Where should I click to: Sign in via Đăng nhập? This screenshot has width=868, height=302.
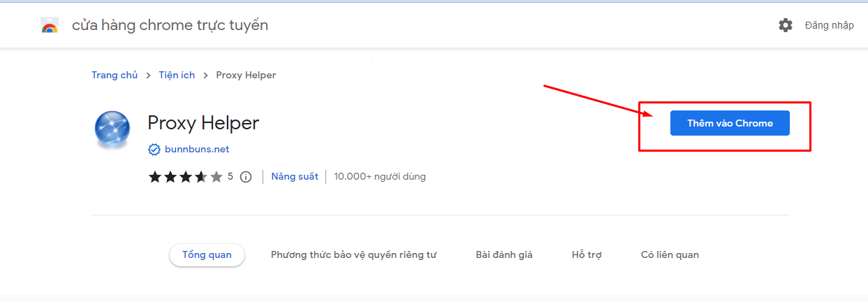coord(829,25)
